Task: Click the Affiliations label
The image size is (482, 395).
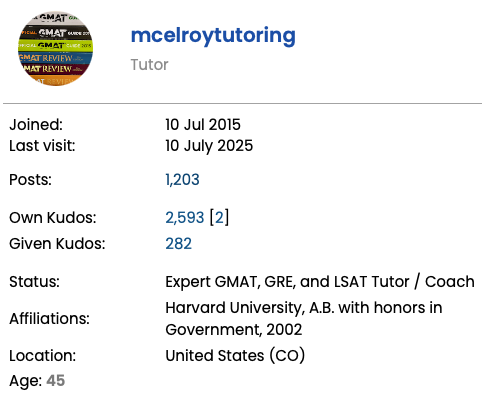Action: (50, 319)
